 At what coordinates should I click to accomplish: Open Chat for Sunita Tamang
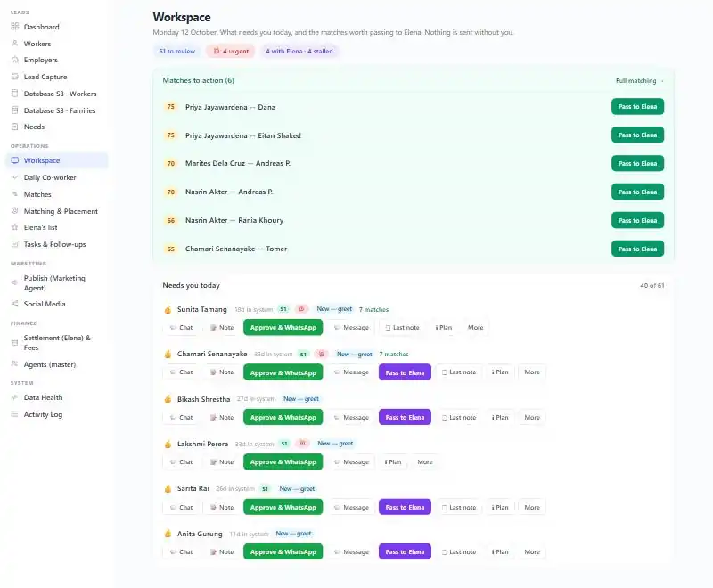tap(181, 327)
